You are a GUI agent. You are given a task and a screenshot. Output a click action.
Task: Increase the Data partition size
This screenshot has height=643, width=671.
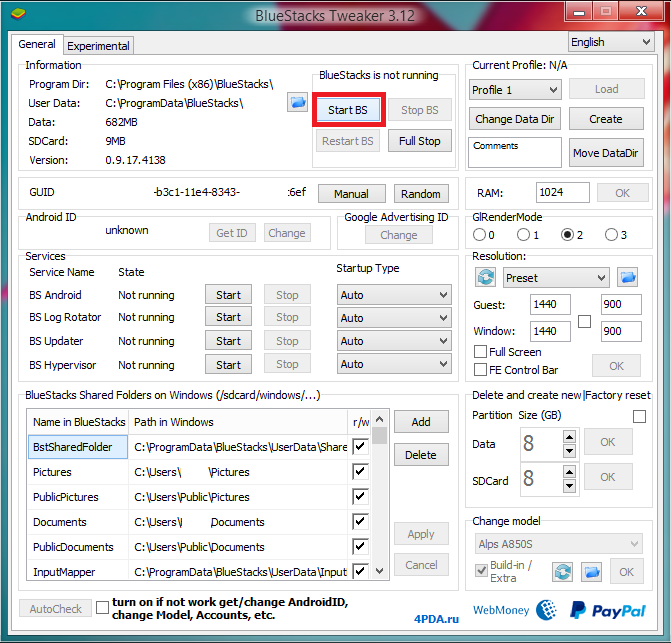click(x=569, y=437)
